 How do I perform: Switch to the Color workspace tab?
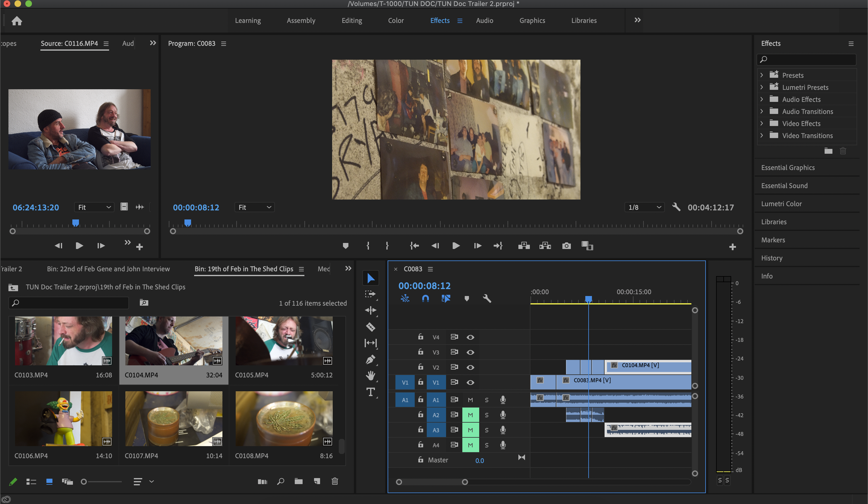click(396, 20)
